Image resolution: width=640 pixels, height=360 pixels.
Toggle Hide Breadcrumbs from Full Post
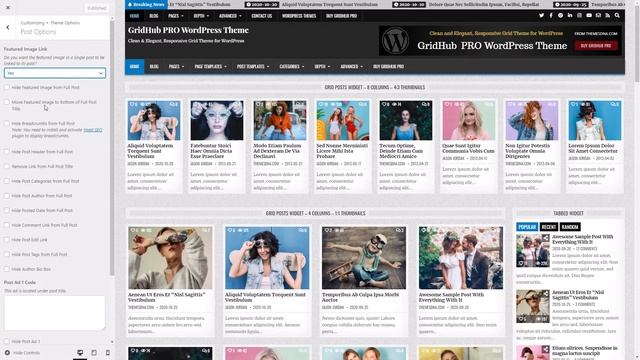[7, 123]
